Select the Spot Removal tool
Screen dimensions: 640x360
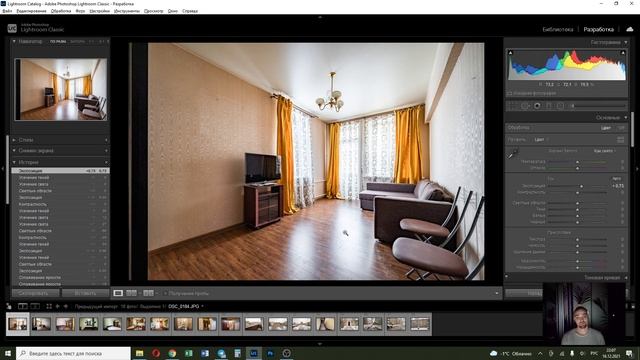point(525,106)
